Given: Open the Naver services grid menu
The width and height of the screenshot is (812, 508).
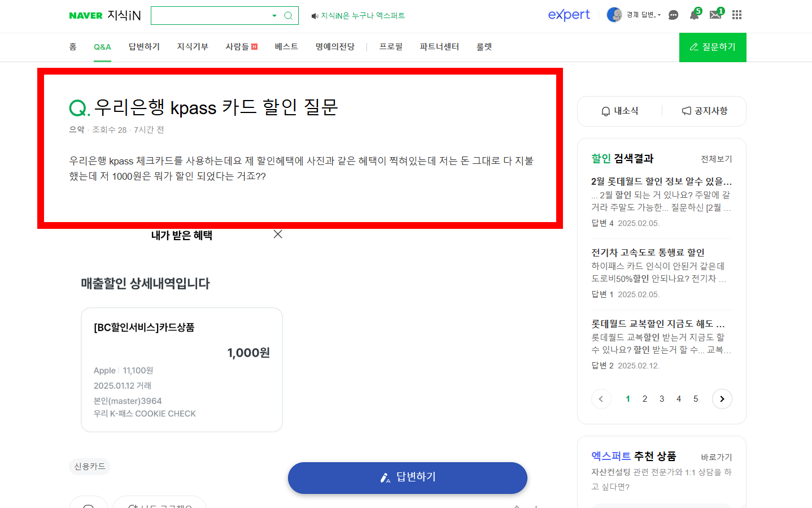Looking at the screenshot, I should 737,15.
